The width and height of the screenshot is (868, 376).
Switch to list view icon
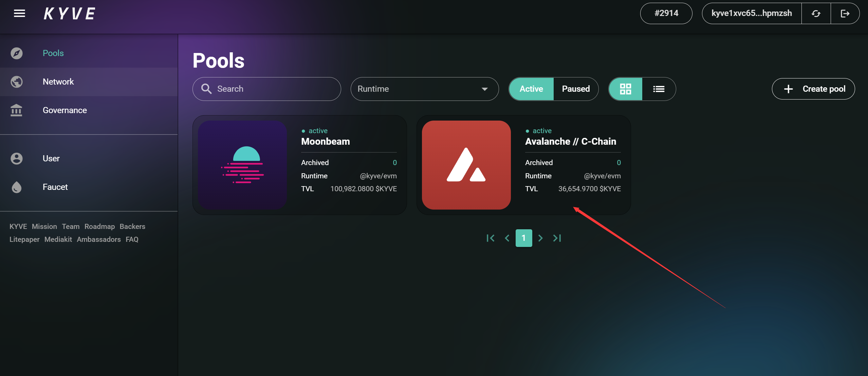tap(659, 89)
